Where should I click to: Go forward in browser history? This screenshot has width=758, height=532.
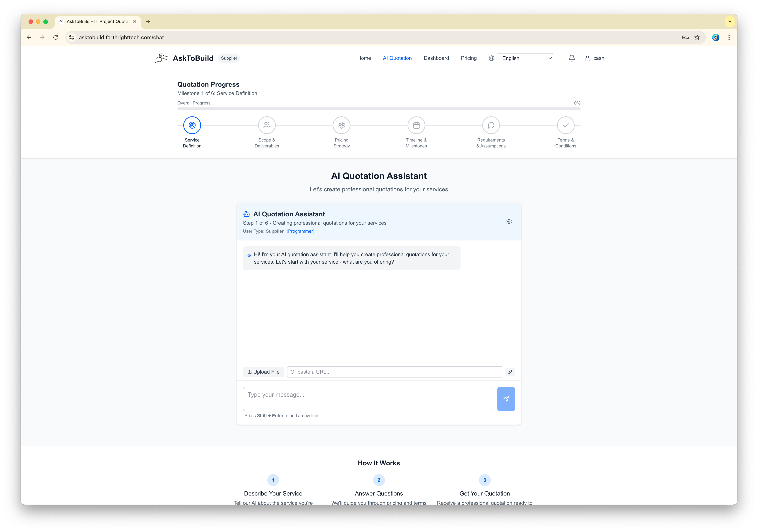(x=42, y=38)
